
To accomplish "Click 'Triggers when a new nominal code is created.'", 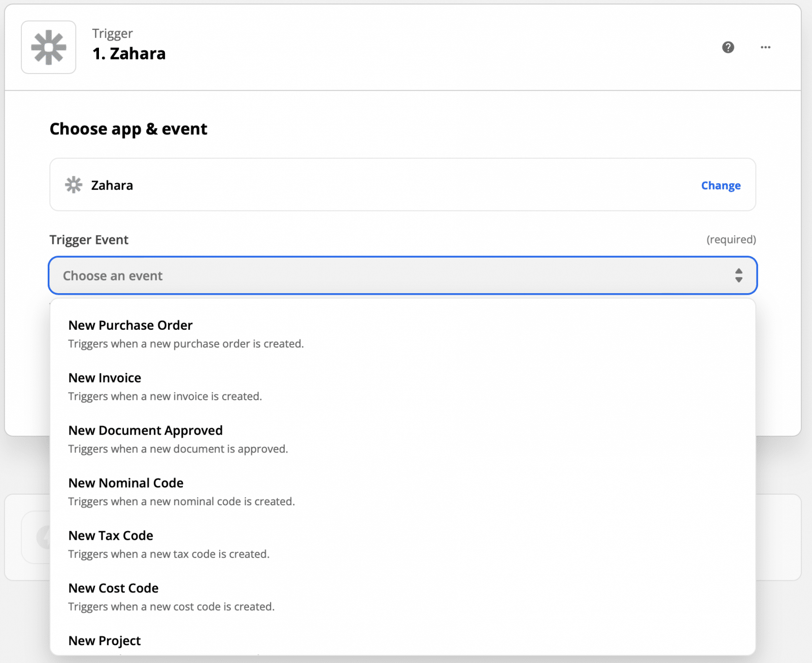I will 181,501.
